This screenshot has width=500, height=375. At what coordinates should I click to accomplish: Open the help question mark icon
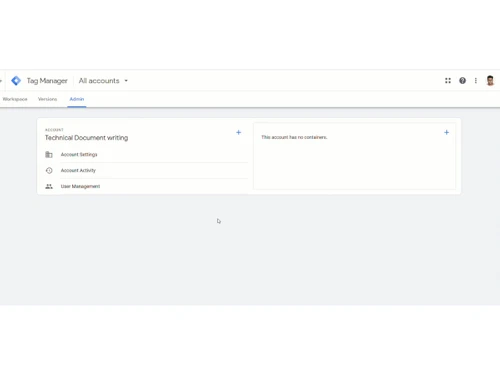coord(462,81)
